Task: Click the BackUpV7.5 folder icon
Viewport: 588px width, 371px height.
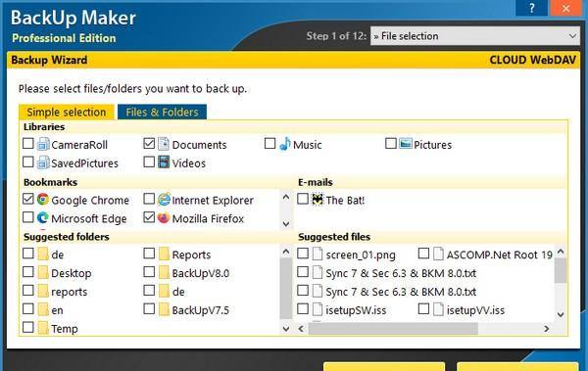Action: click(x=164, y=309)
